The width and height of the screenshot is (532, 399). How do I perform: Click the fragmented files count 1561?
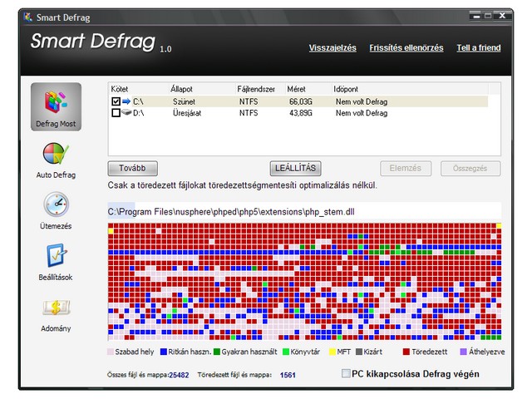point(288,375)
